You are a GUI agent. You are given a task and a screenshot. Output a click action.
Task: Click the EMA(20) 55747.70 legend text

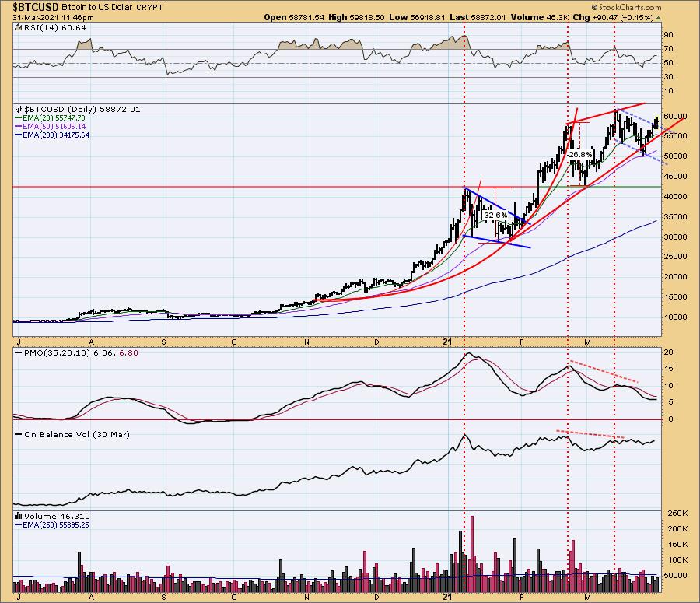pos(54,118)
